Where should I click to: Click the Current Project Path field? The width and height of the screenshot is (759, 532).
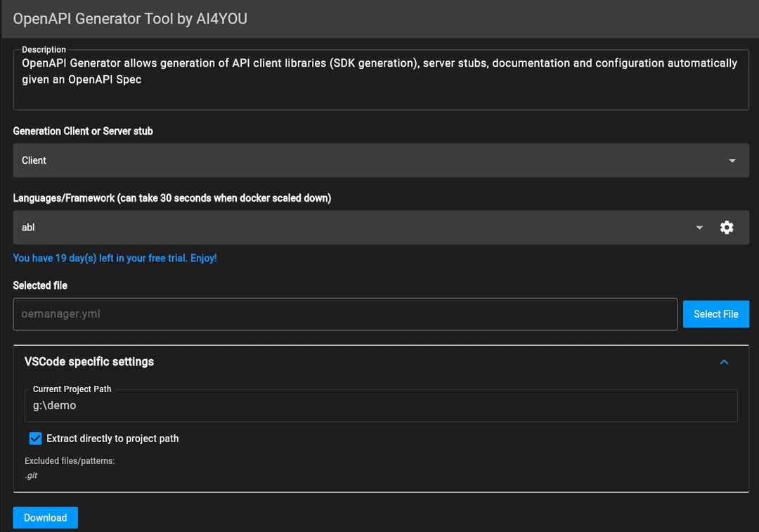point(381,406)
